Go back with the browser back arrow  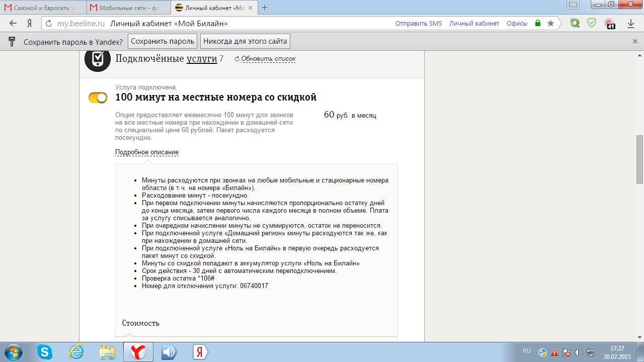pos(13,23)
